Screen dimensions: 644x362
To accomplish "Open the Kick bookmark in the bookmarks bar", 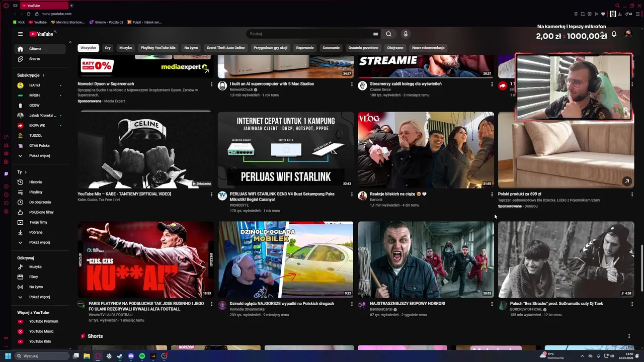I will tap(19, 22).
